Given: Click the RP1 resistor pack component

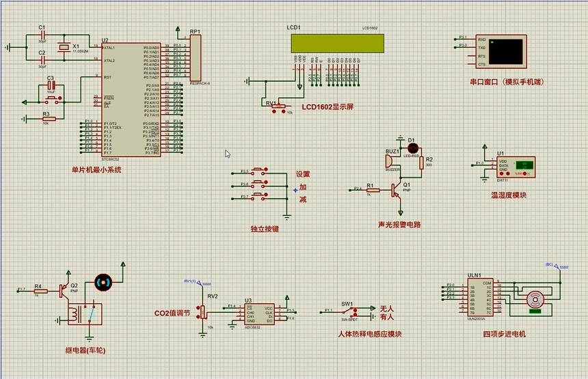Looking at the screenshot, I should (x=196, y=58).
